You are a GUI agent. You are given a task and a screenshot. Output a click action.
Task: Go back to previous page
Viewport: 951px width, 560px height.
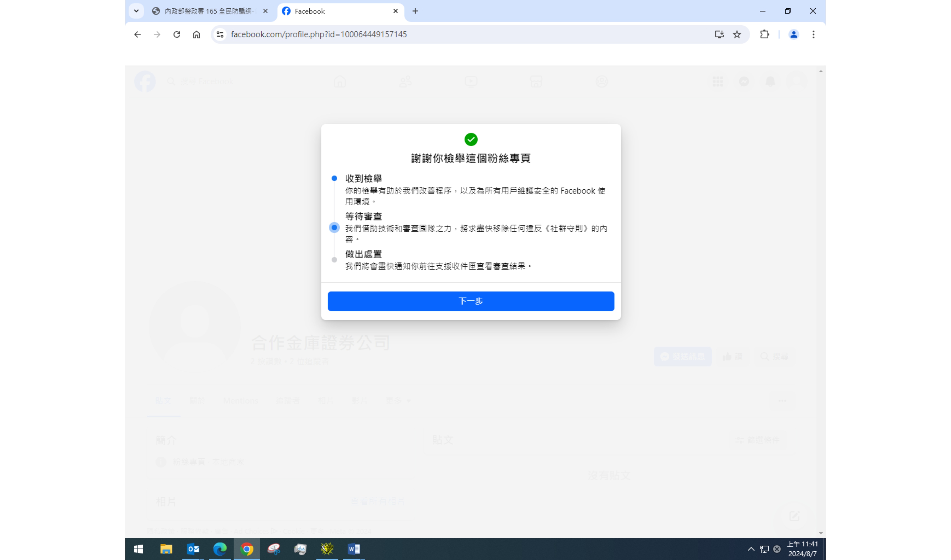pos(137,34)
